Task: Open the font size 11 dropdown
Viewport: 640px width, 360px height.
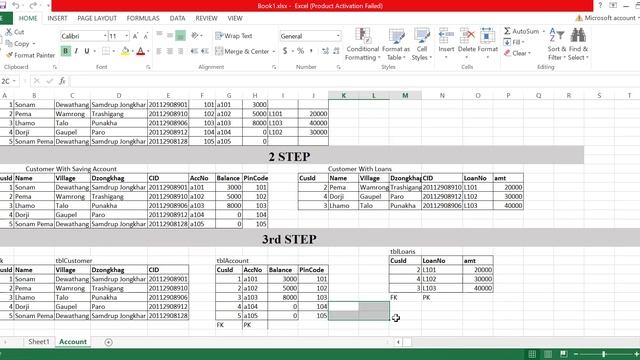Action: pyautogui.click(x=127, y=36)
